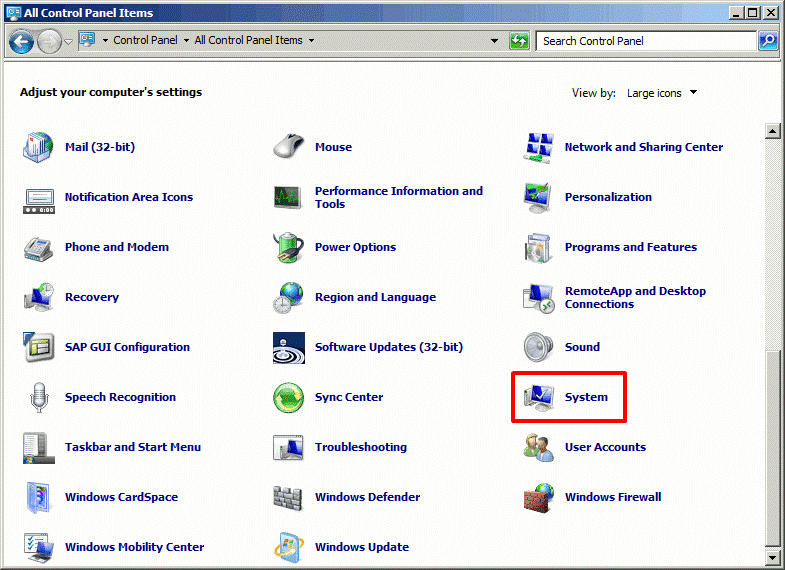Click the Mouse icon

point(288,147)
